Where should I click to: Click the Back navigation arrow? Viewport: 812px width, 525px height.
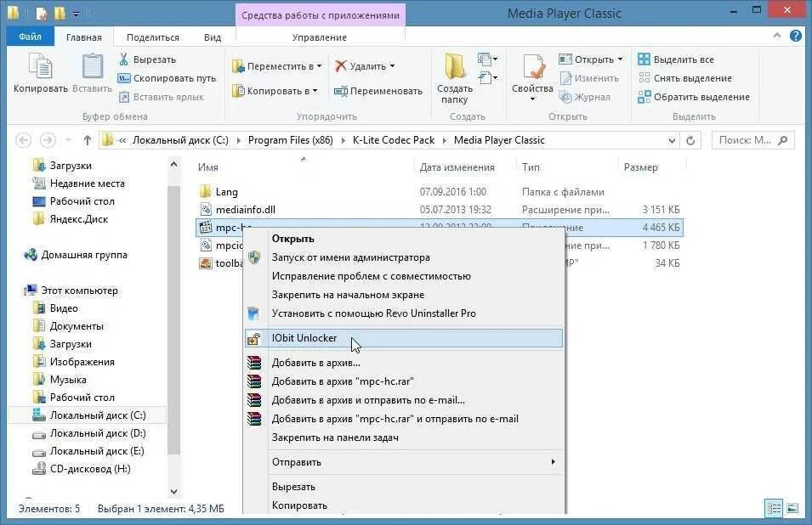click(23, 140)
